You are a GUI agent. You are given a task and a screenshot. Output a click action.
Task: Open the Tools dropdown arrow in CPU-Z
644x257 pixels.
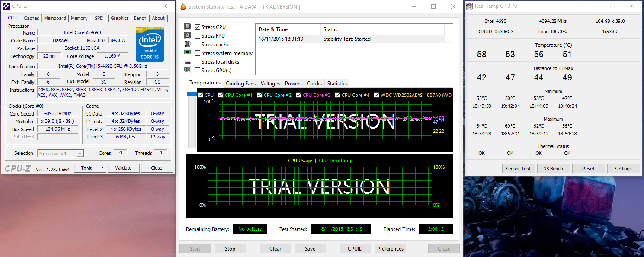pyautogui.click(x=102, y=168)
